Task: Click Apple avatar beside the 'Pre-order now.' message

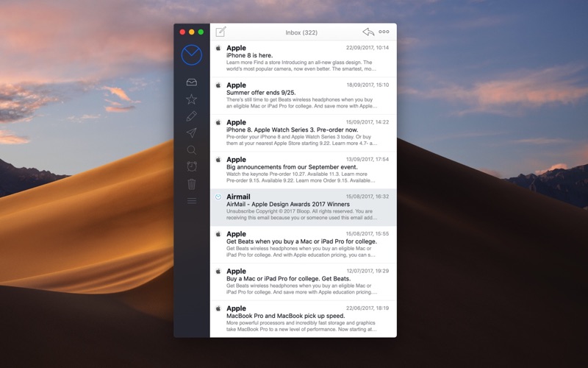Action: pyautogui.click(x=218, y=122)
